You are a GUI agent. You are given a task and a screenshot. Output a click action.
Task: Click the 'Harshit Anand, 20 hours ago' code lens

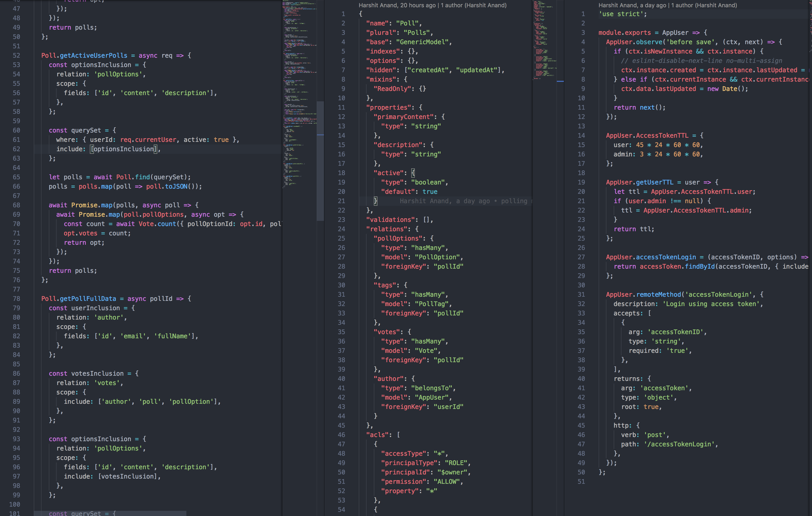(397, 5)
